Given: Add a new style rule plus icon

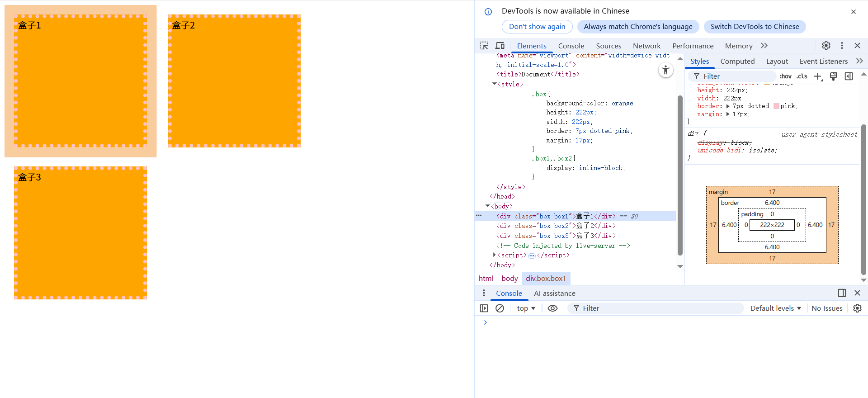Looking at the screenshot, I should [x=818, y=76].
